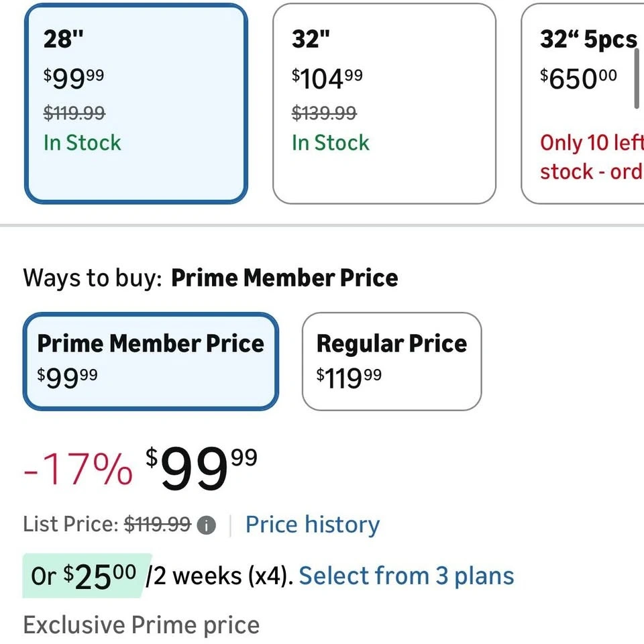Click the "Exclusive Prime price" text

[x=142, y=625]
